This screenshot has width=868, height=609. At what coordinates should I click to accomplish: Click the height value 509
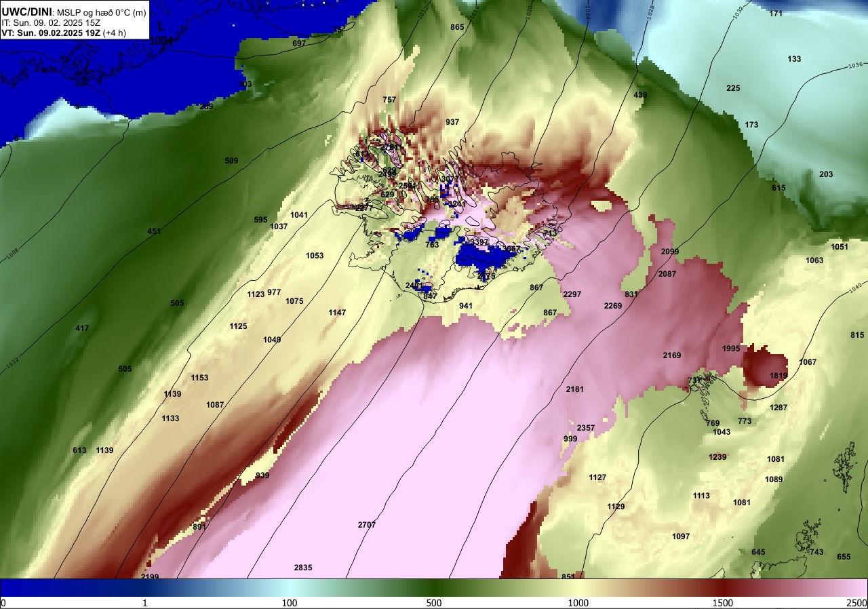tap(231, 161)
